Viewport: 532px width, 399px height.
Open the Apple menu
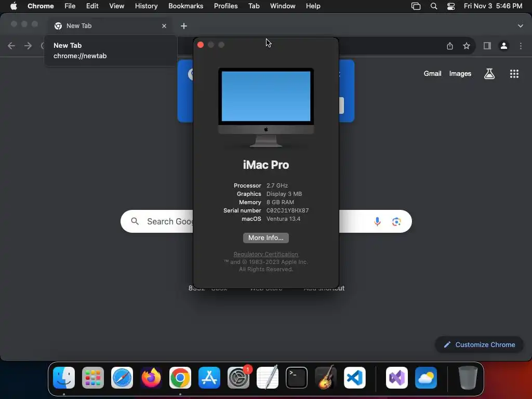click(x=14, y=6)
